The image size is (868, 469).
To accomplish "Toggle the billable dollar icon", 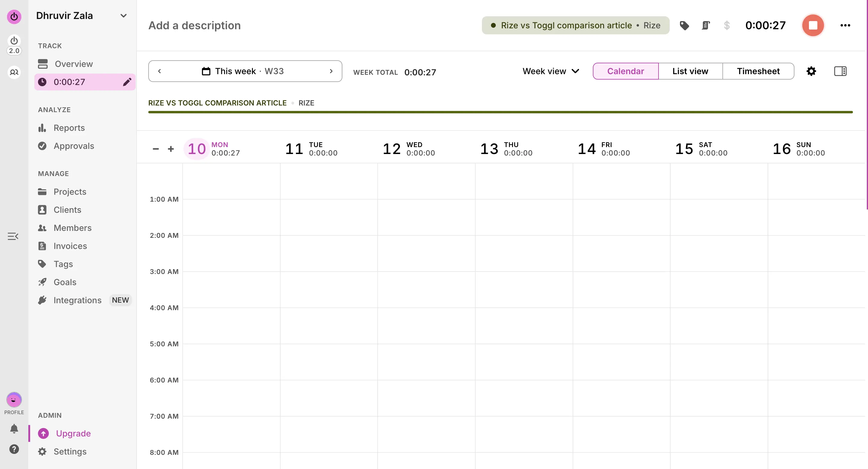I will (x=727, y=25).
